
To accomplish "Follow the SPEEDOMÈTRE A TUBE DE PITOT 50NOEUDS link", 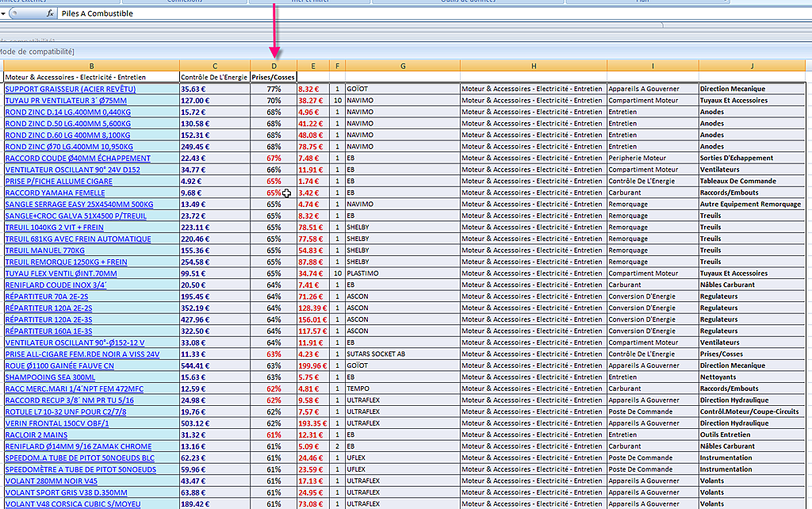I will point(81,469).
